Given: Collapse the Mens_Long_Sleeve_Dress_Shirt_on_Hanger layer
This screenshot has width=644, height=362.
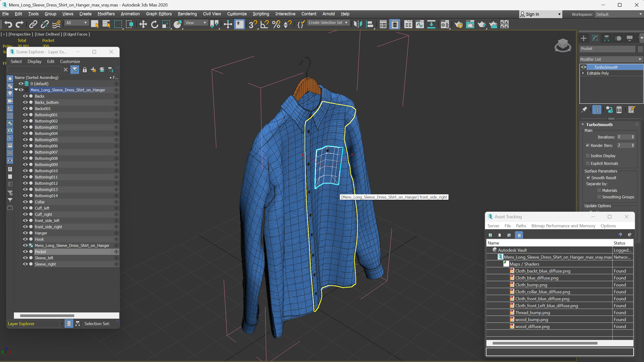Looking at the screenshot, I should [x=16, y=90].
